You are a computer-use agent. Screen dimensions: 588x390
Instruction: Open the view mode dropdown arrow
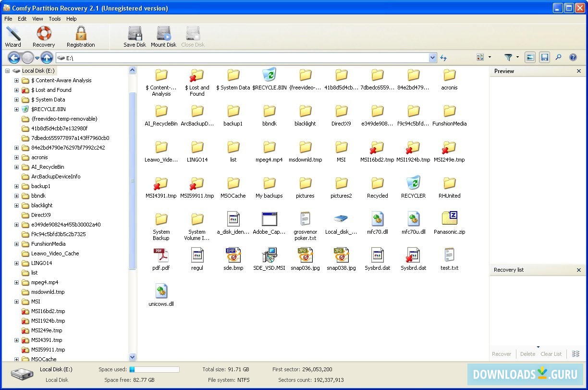coord(490,57)
